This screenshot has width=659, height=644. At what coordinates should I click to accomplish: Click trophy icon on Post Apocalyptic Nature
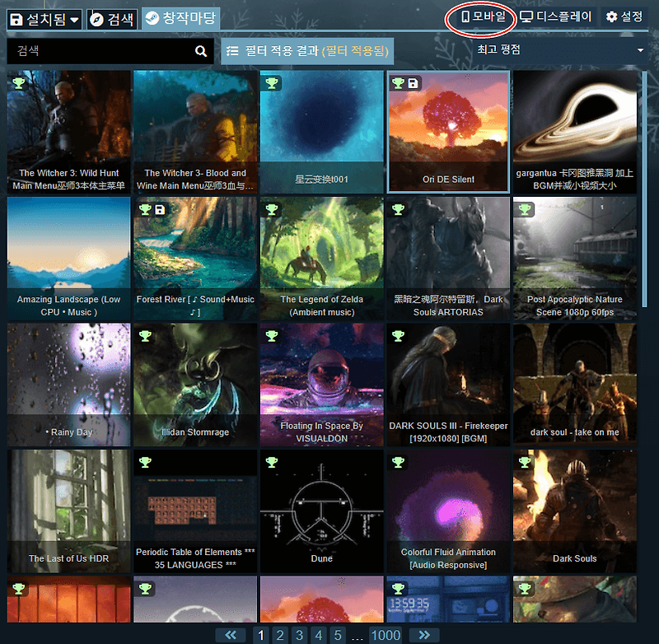click(525, 209)
